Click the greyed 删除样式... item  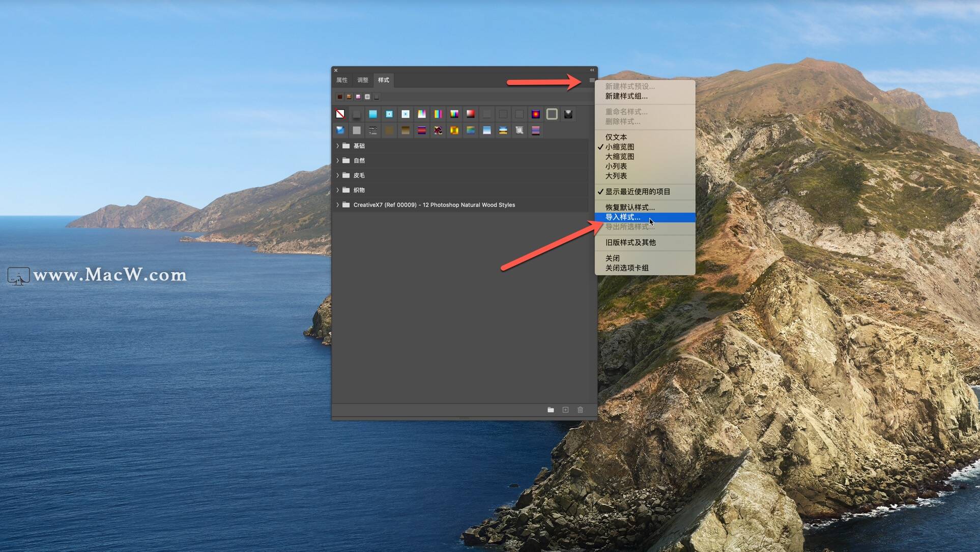point(645,121)
